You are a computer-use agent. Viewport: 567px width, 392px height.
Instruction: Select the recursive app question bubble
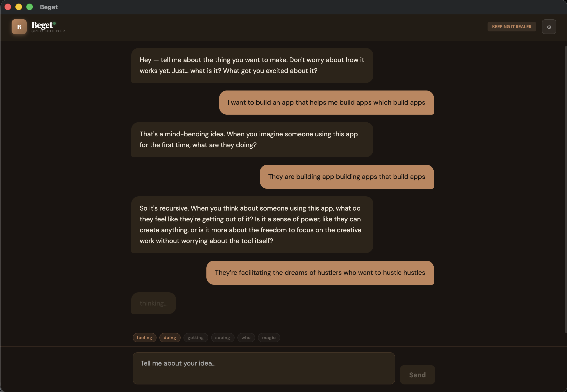(251, 224)
